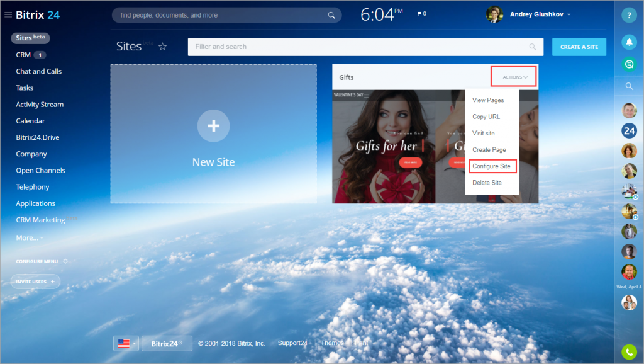
Task: Focus the find people, documents search field
Action: click(x=226, y=15)
